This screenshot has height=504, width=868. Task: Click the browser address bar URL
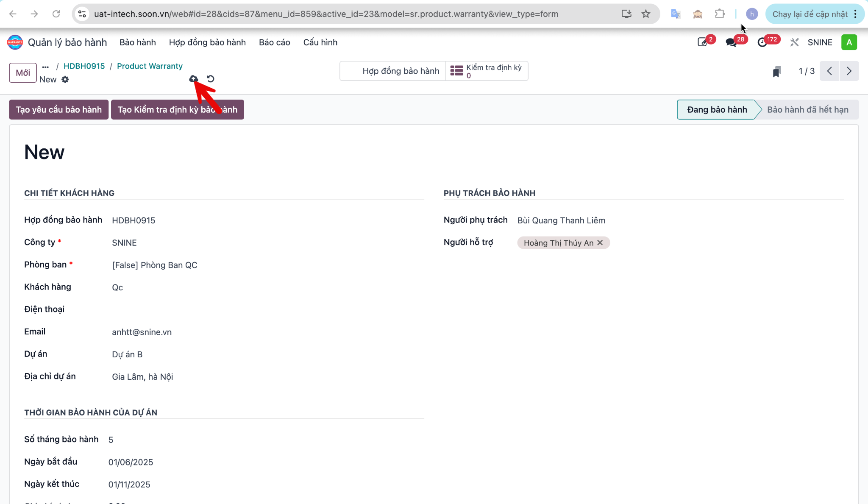tap(326, 14)
